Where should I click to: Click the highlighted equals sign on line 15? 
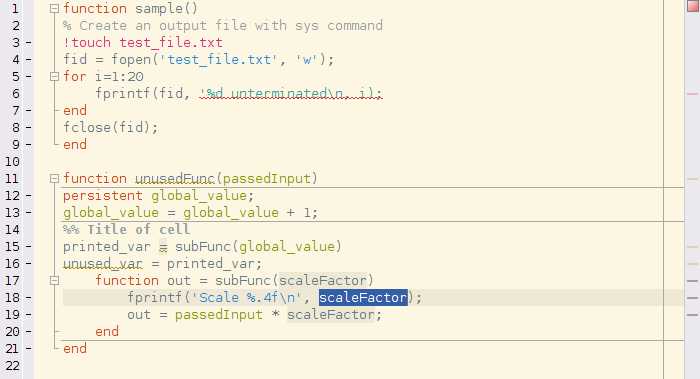click(163, 247)
